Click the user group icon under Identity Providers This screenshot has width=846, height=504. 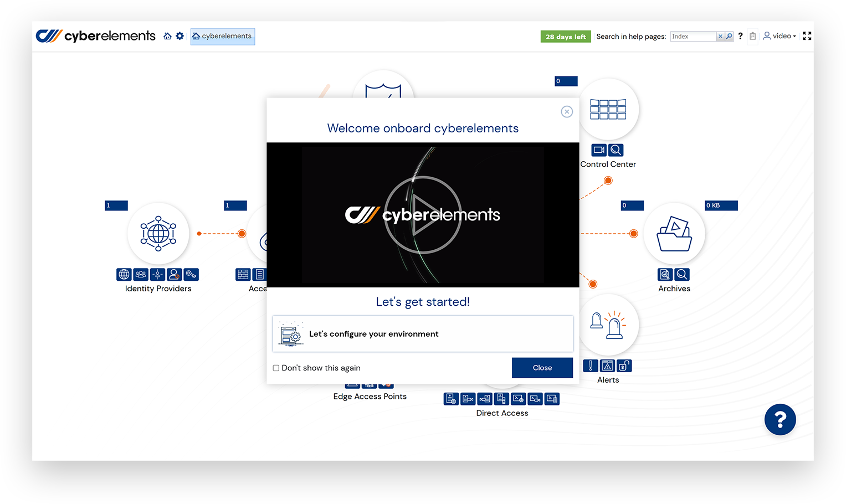[141, 274]
